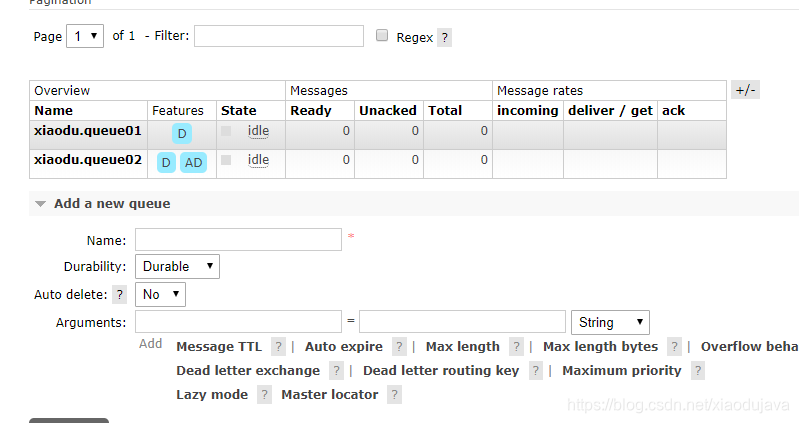799x423 pixels.
Task: Click the Features column header
Action: (x=177, y=111)
